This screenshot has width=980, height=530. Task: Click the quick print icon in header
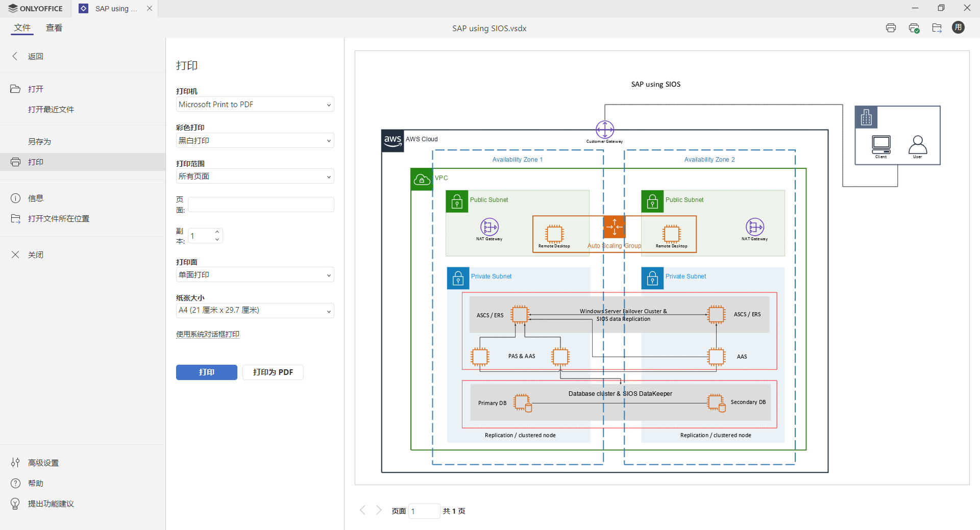click(x=914, y=28)
